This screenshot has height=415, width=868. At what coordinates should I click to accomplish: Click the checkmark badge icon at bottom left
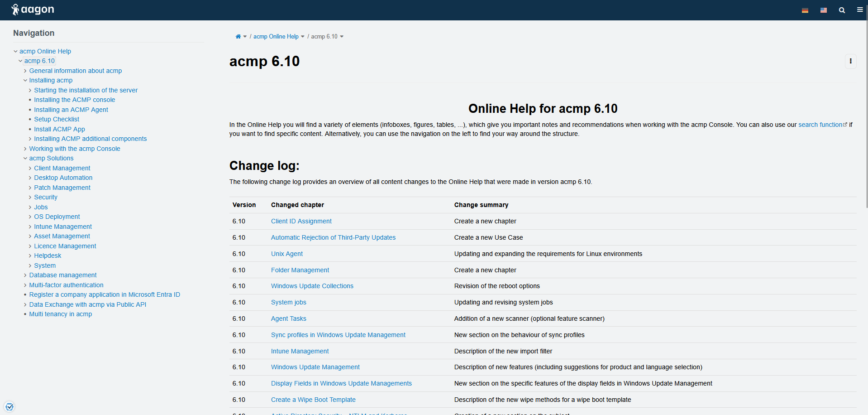click(10, 406)
